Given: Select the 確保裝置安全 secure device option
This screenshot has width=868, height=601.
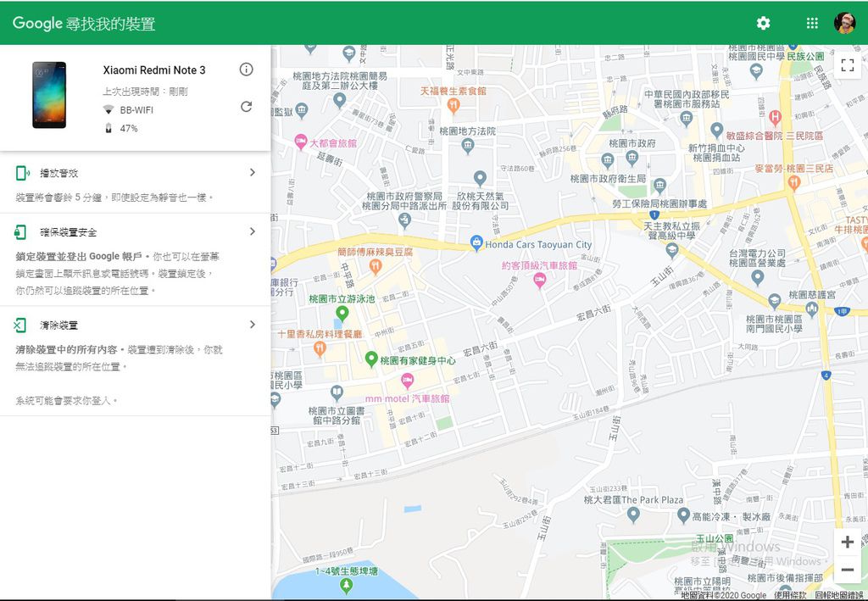Looking at the screenshot, I should coord(135,259).
